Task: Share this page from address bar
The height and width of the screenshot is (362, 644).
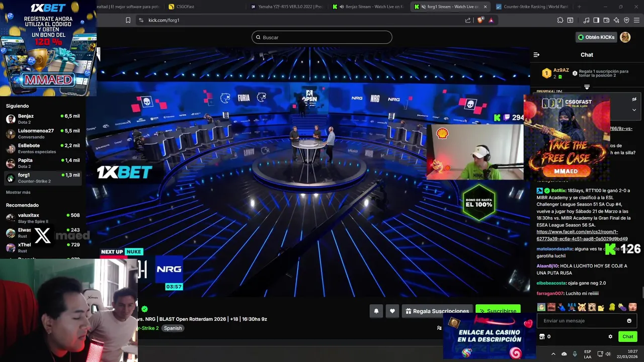Action: 468,20
